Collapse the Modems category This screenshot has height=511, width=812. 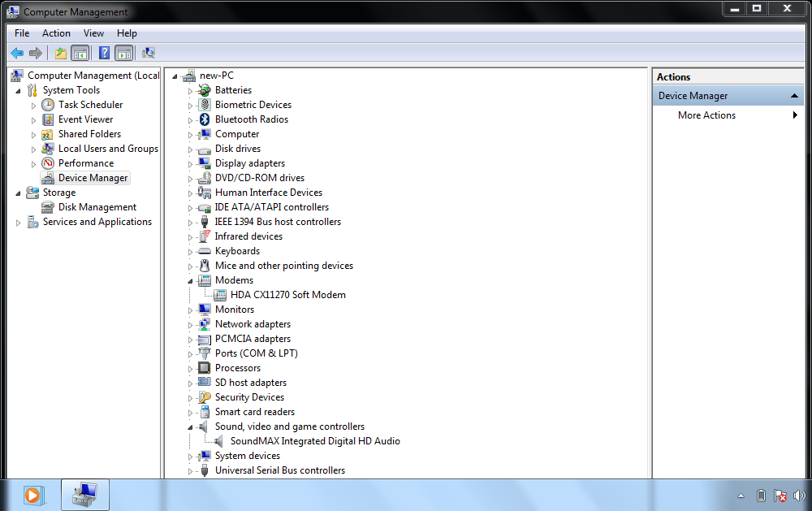click(x=190, y=281)
